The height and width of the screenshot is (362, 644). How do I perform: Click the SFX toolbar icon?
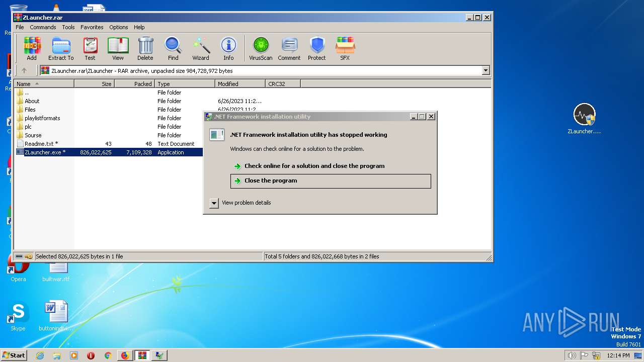pyautogui.click(x=345, y=49)
